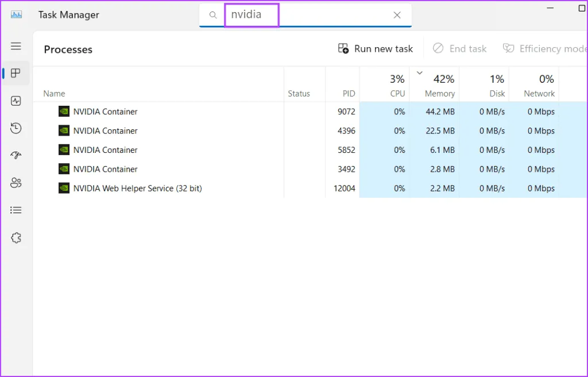This screenshot has height=377, width=588.
Task: Click Run new task button
Action: click(376, 49)
